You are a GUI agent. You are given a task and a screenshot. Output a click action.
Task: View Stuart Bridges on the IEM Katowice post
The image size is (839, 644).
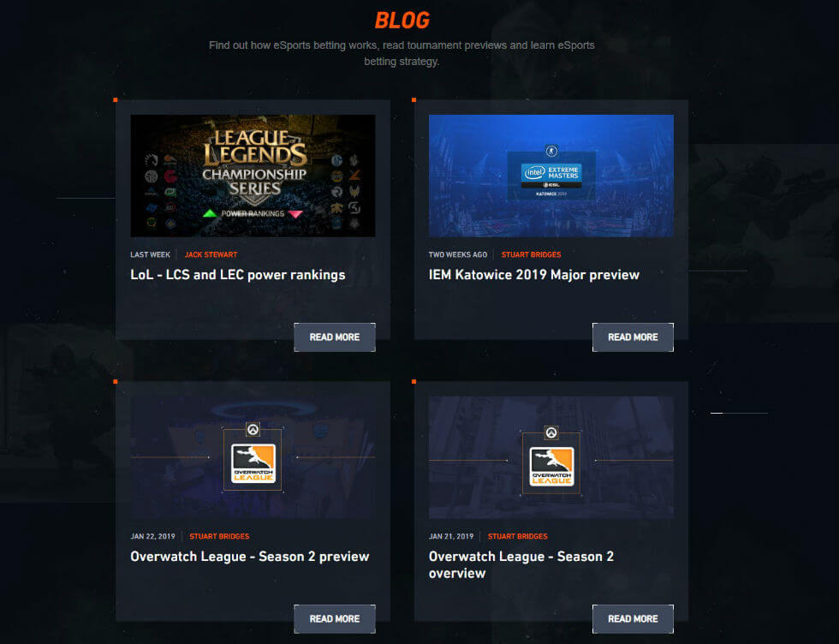pyautogui.click(x=531, y=255)
